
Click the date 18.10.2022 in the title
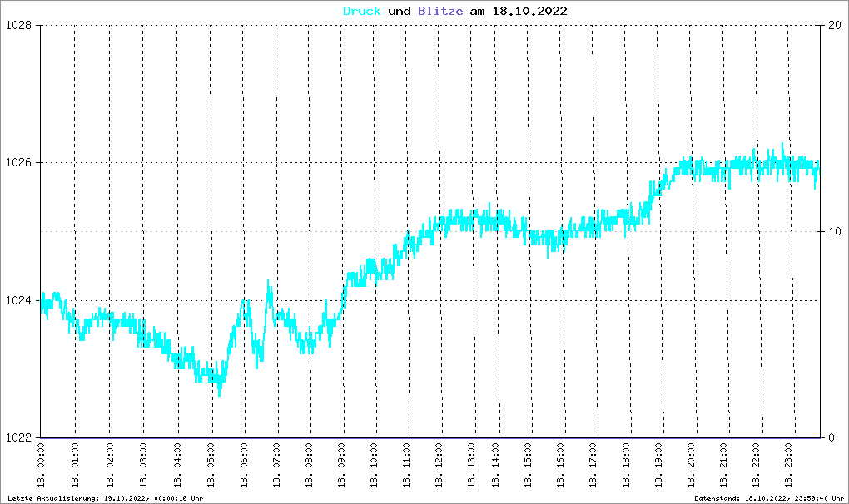(x=529, y=12)
